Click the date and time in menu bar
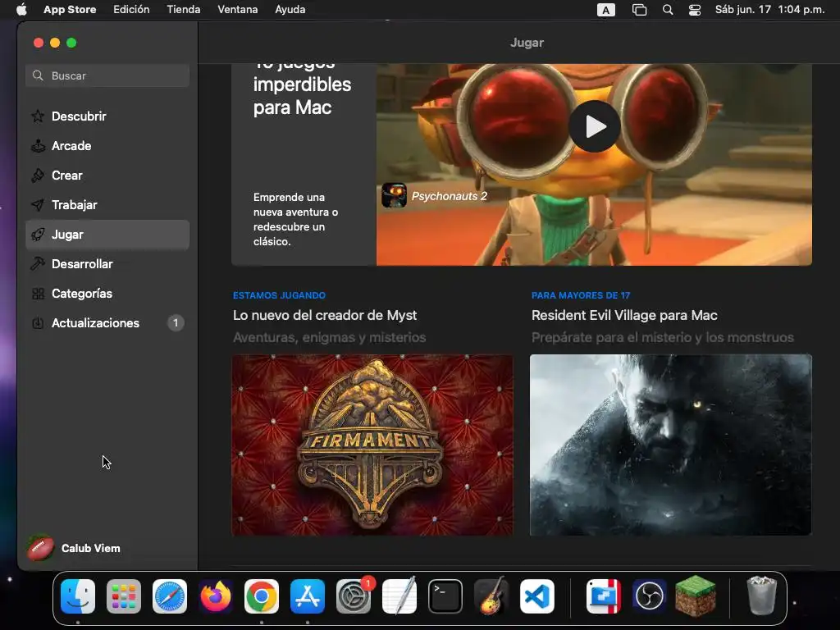 coord(769,10)
